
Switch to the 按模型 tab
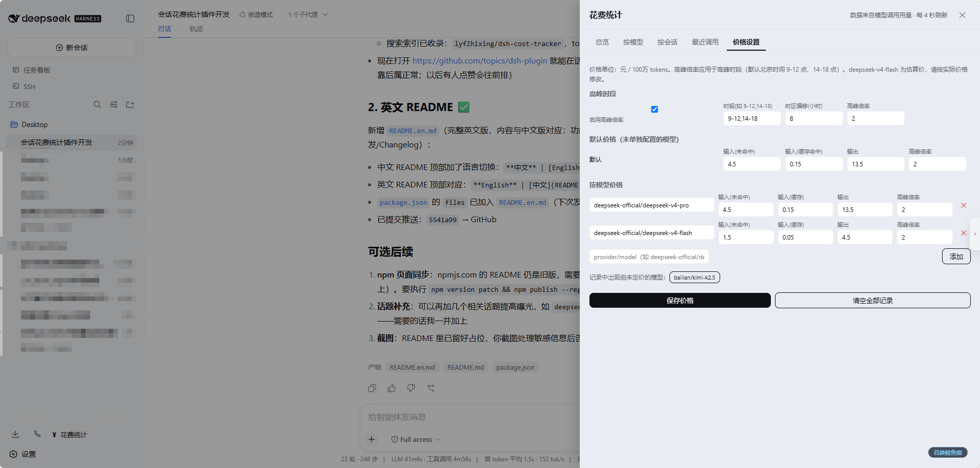[633, 42]
